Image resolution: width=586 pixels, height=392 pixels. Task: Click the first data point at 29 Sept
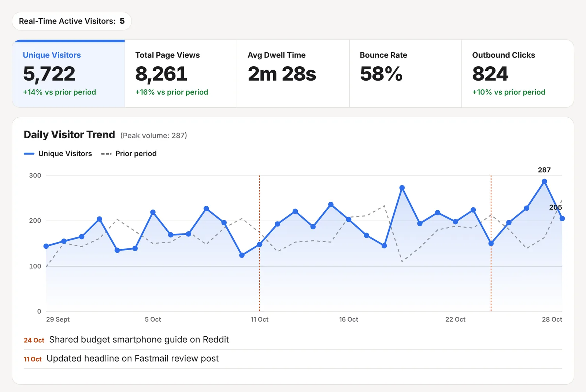(x=46, y=246)
